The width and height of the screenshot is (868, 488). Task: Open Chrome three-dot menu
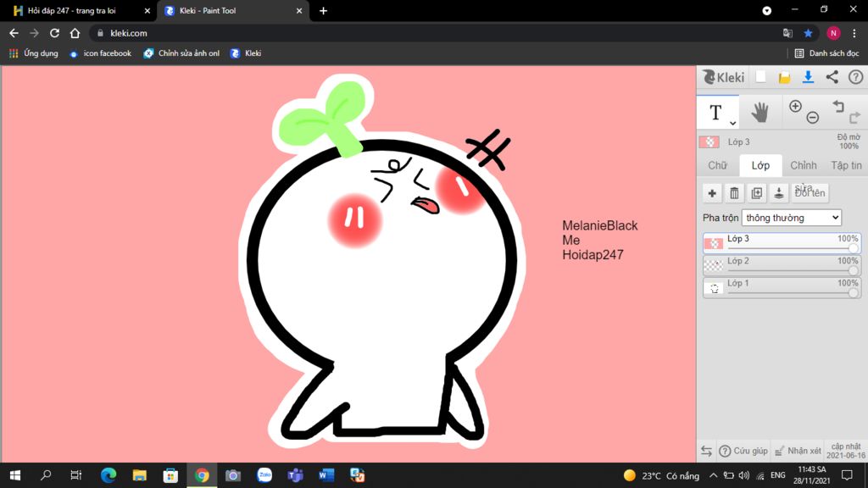coord(854,33)
